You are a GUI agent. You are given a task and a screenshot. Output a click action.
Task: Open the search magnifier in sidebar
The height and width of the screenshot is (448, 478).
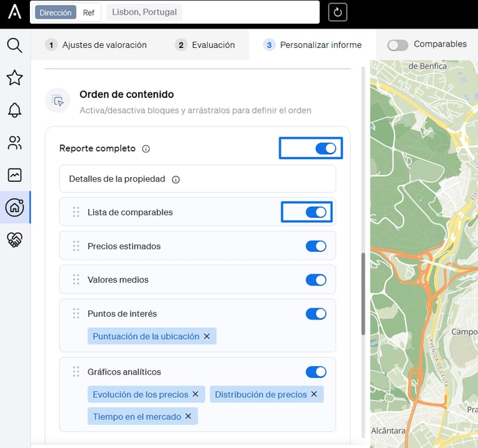pyautogui.click(x=15, y=46)
